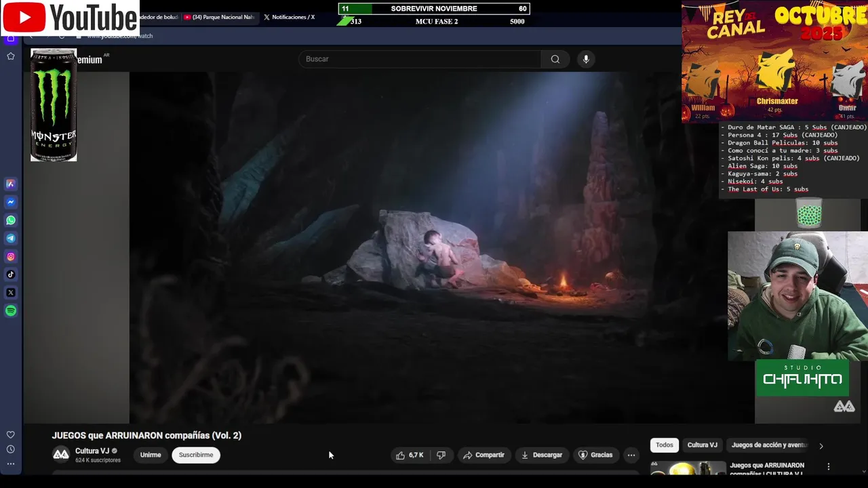This screenshot has height=488, width=868.
Task: Open TikTok from the browser sidebar
Action: [x=11, y=274]
